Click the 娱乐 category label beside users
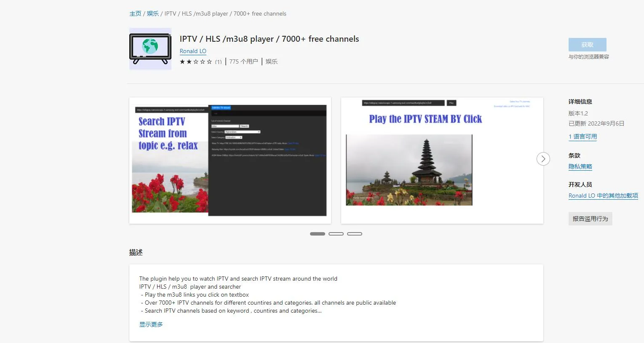The image size is (644, 343). 272,62
